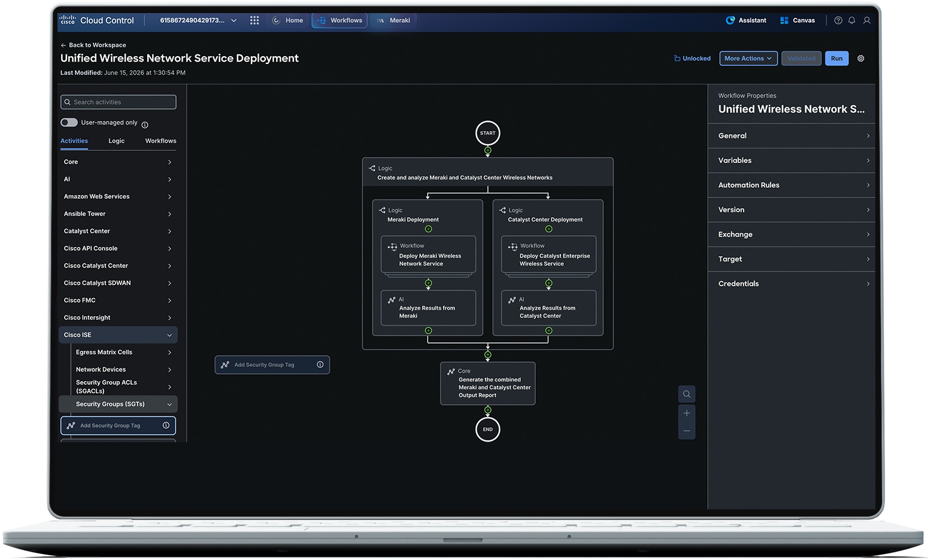The height and width of the screenshot is (560, 928).
Task: Expand the Cisco Intersight category
Action: [118, 318]
